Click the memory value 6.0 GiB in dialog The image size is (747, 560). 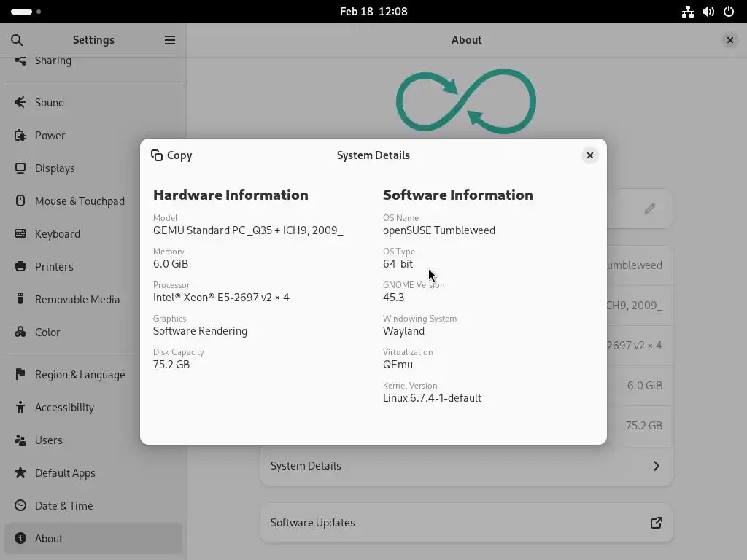pos(171,264)
